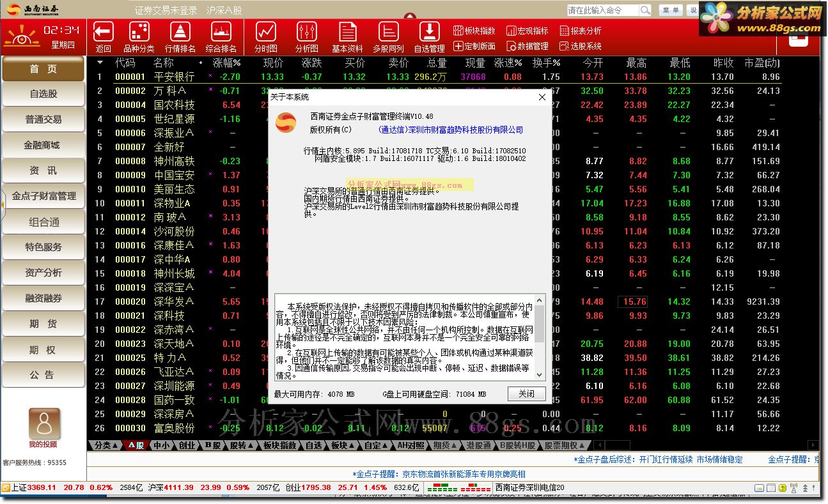Open 数据管理 gear item

pyautogui.click(x=527, y=46)
